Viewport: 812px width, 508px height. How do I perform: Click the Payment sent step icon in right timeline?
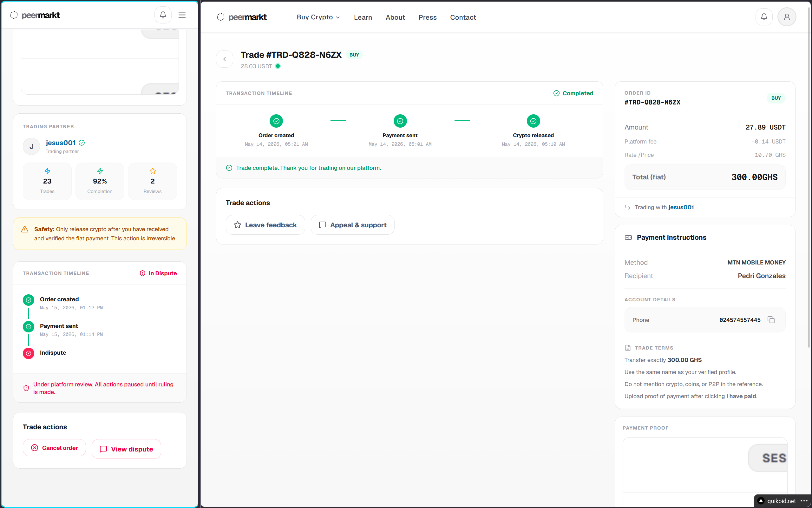pos(400,121)
